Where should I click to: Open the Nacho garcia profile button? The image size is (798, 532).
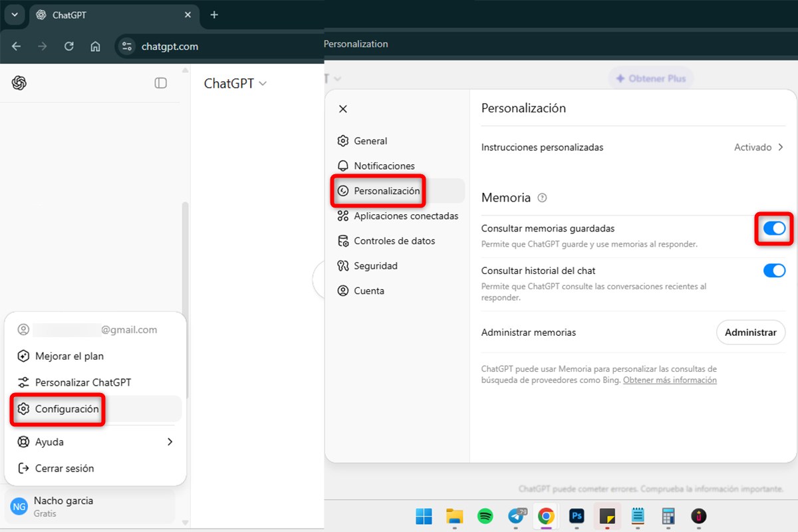point(90,507)
